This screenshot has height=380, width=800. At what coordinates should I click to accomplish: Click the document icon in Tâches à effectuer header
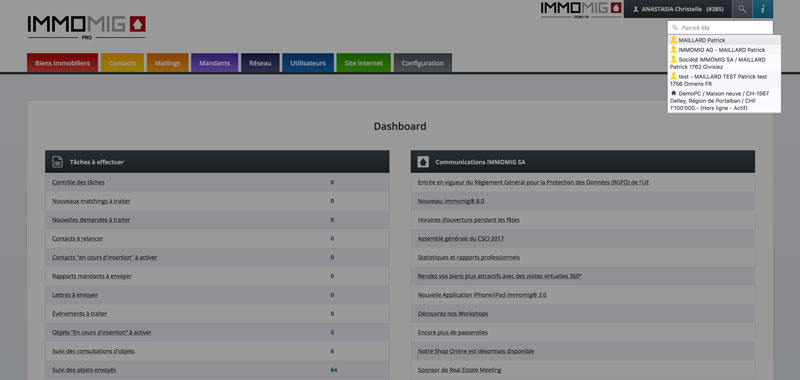[x=58, y=162]
